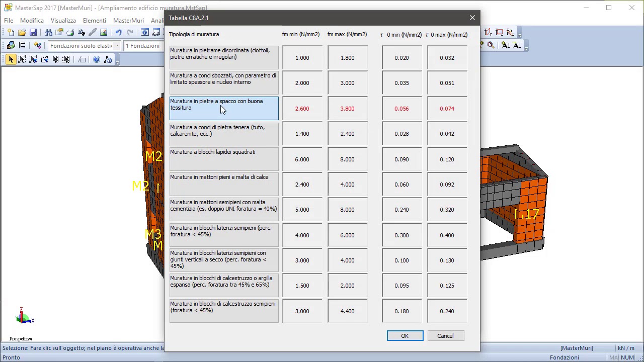Click the magnifier zoom page icon
Image resolution: width=644 pixels, height=362 pixels.
[x=491, y=45]
